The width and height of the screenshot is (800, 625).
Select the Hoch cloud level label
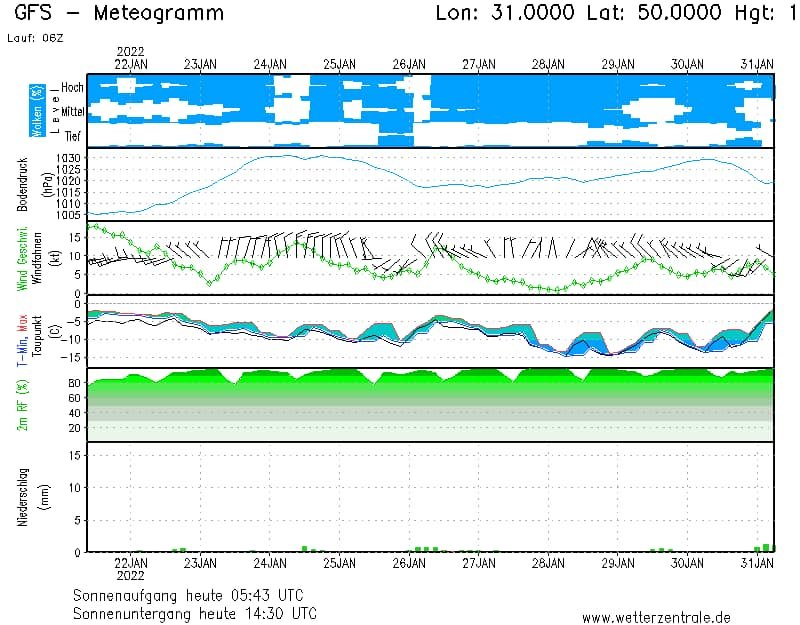[72, 88]
